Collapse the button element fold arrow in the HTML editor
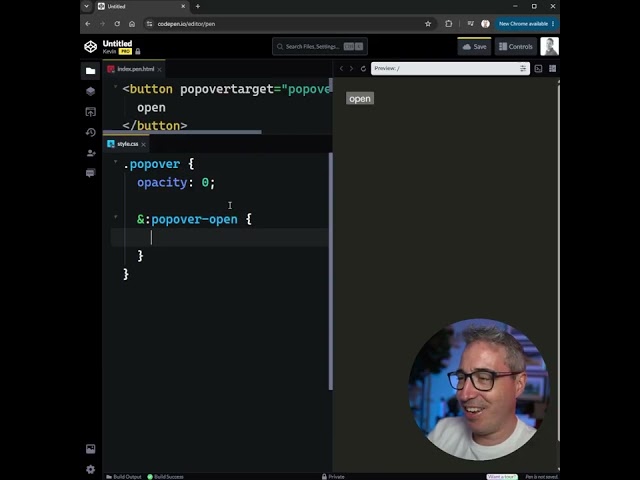 click(116, 87)
